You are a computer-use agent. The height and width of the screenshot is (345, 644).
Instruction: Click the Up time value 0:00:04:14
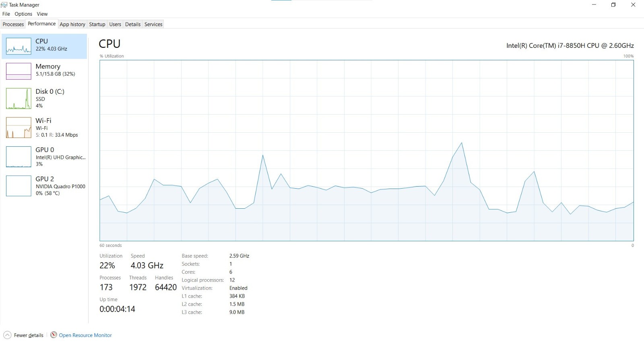point(117,309)
